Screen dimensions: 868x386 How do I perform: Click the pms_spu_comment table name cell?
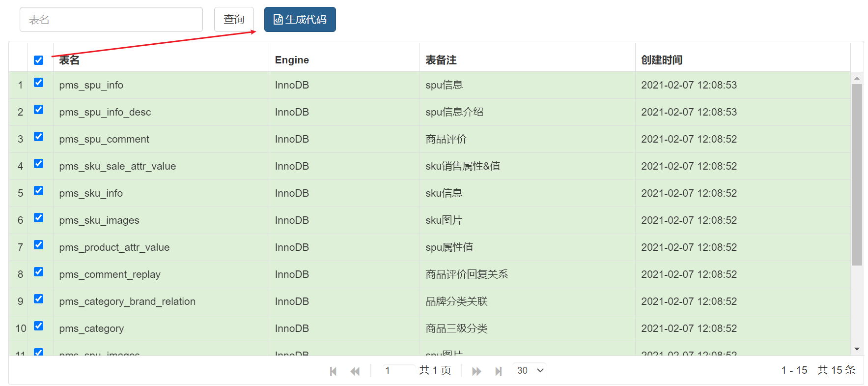pos(161,139)
